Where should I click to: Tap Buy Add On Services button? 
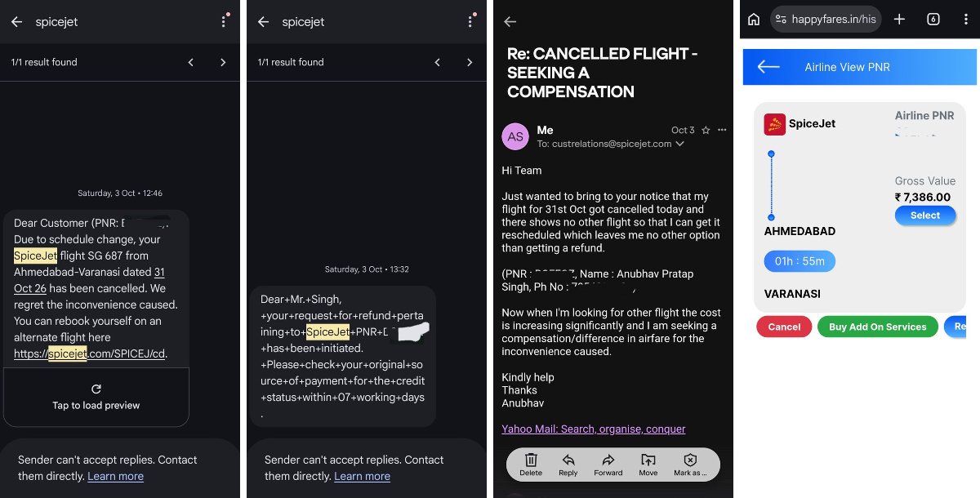pos(878,327)
